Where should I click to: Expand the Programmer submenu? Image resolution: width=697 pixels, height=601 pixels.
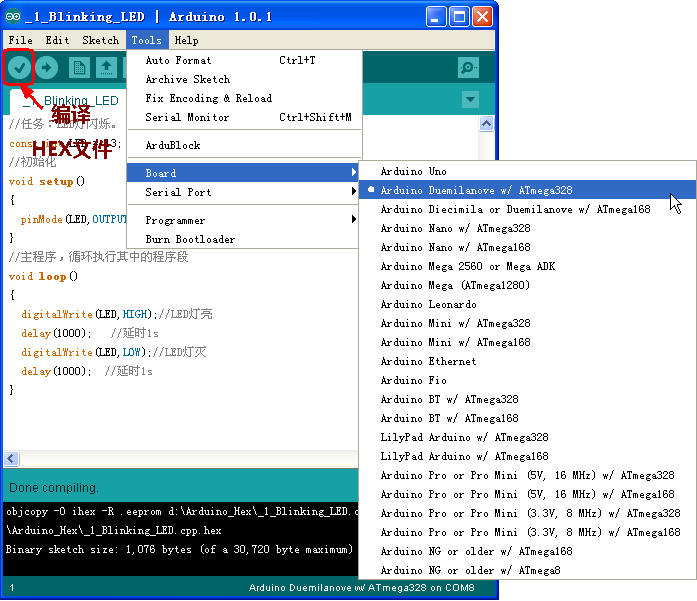242,220
